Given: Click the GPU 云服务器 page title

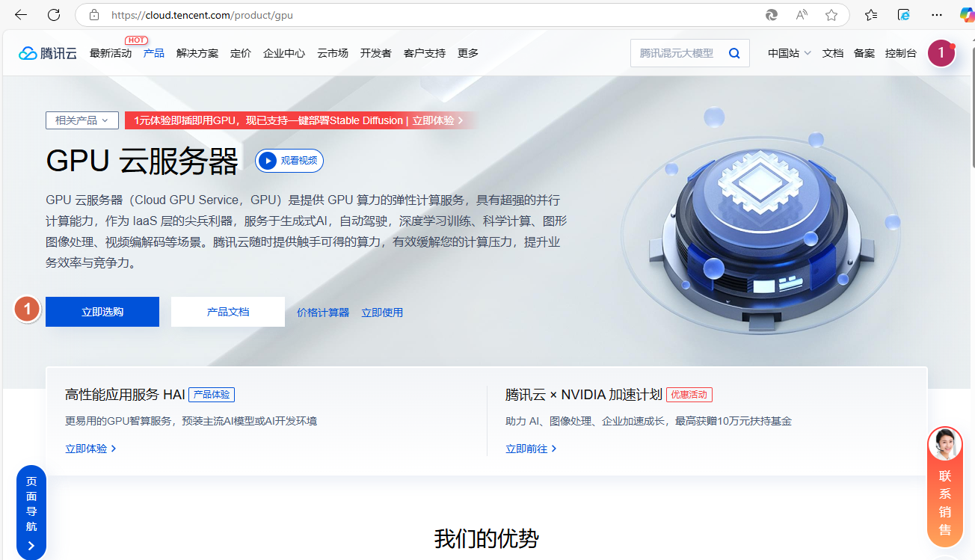Looking at the screenshot, I should pos(142,161).
